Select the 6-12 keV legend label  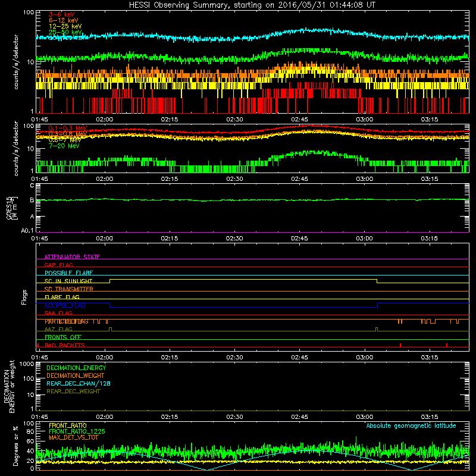click(64, 20)
